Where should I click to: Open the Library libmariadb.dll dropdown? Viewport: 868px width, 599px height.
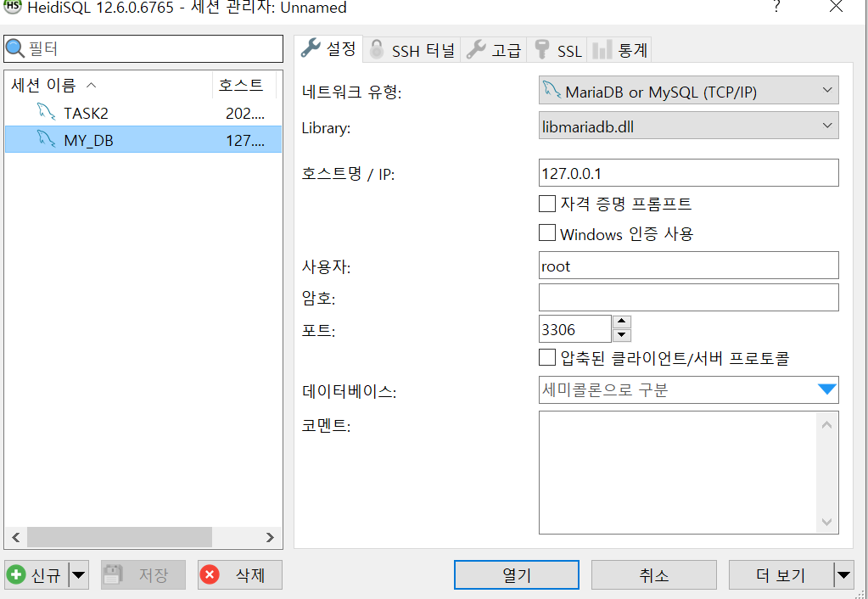(x=689, y=126)
